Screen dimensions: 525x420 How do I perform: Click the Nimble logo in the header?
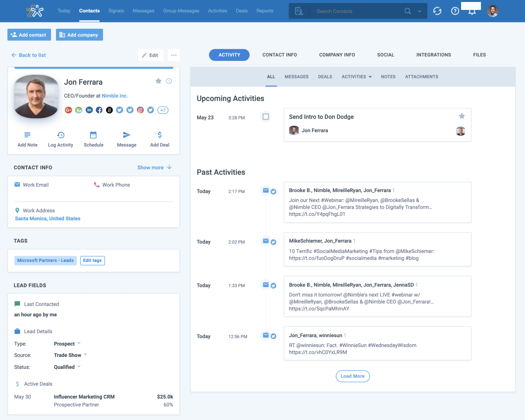(x=35, y=11)
